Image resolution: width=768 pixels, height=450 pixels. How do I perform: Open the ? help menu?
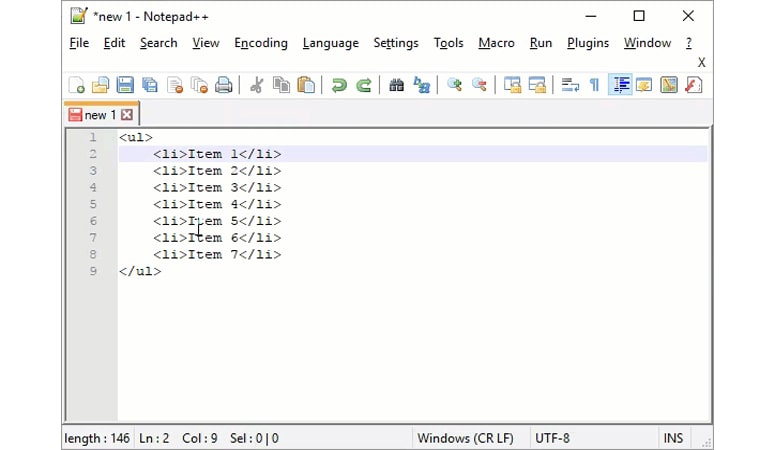tap(689, 43)
